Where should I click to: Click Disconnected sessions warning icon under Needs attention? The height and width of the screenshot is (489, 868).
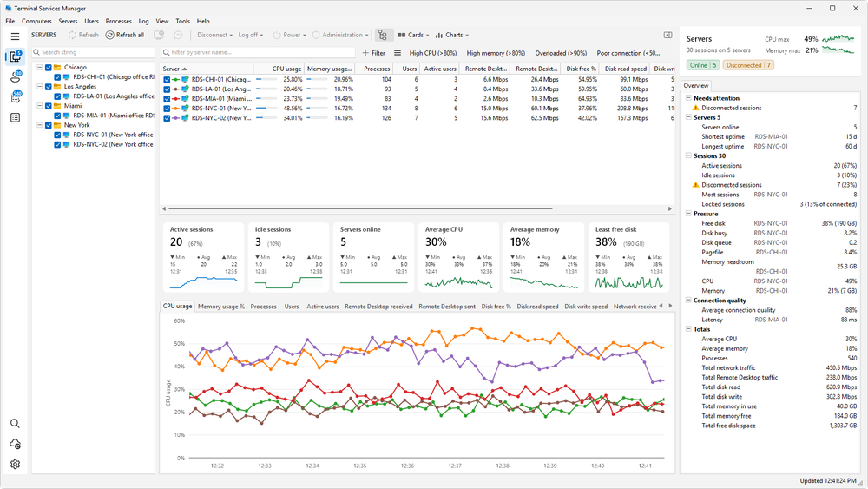696,108
